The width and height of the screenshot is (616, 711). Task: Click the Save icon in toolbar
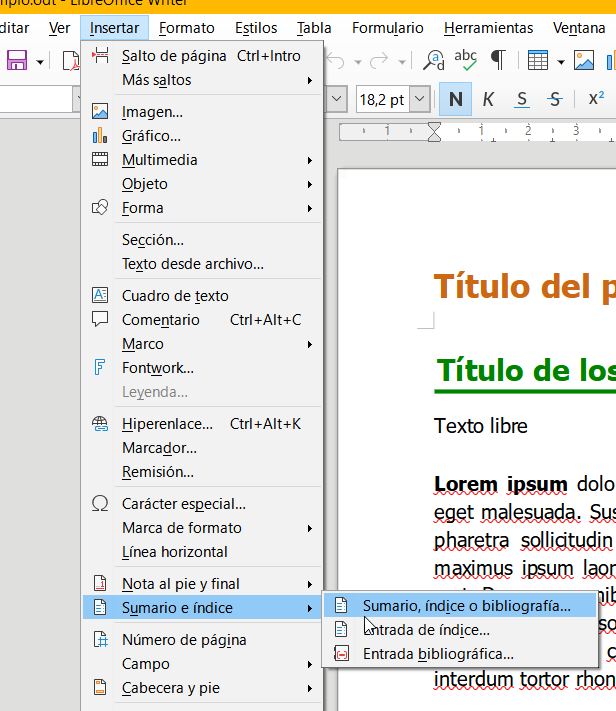(x=17, y=61)
